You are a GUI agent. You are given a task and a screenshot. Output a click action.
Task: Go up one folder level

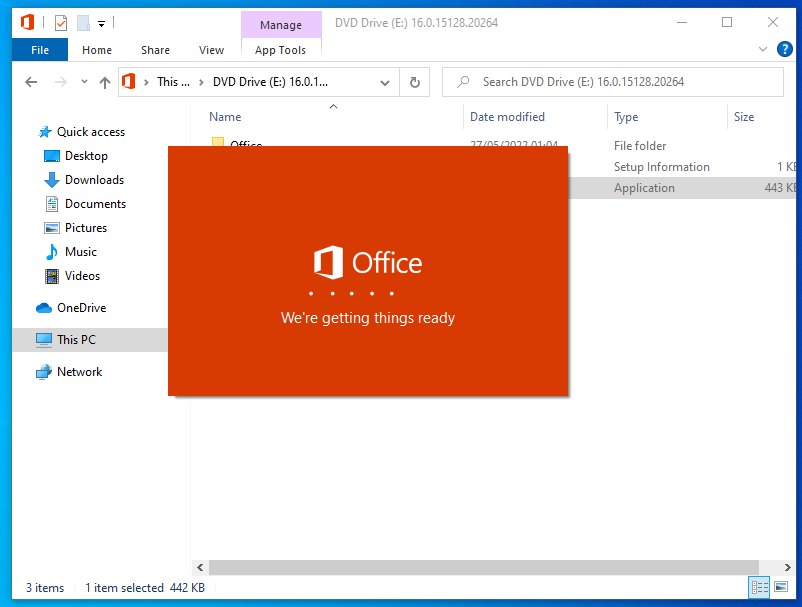tap(105, 82)
